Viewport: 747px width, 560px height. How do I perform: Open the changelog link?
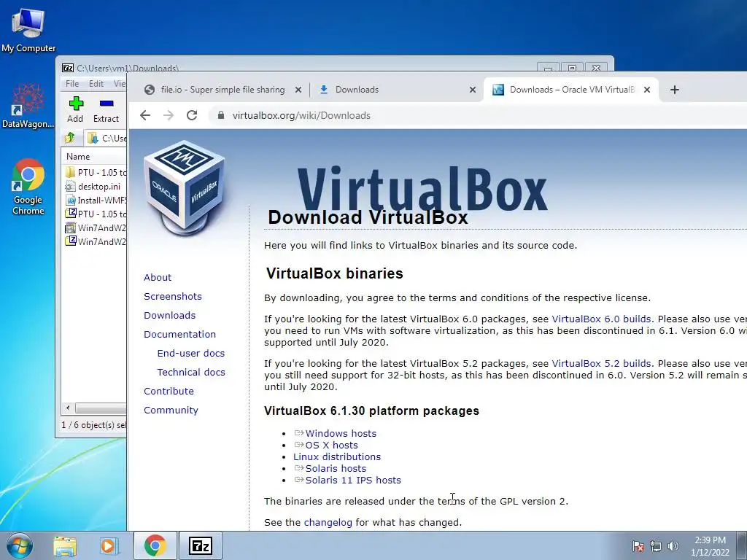[x=328, y=522]
